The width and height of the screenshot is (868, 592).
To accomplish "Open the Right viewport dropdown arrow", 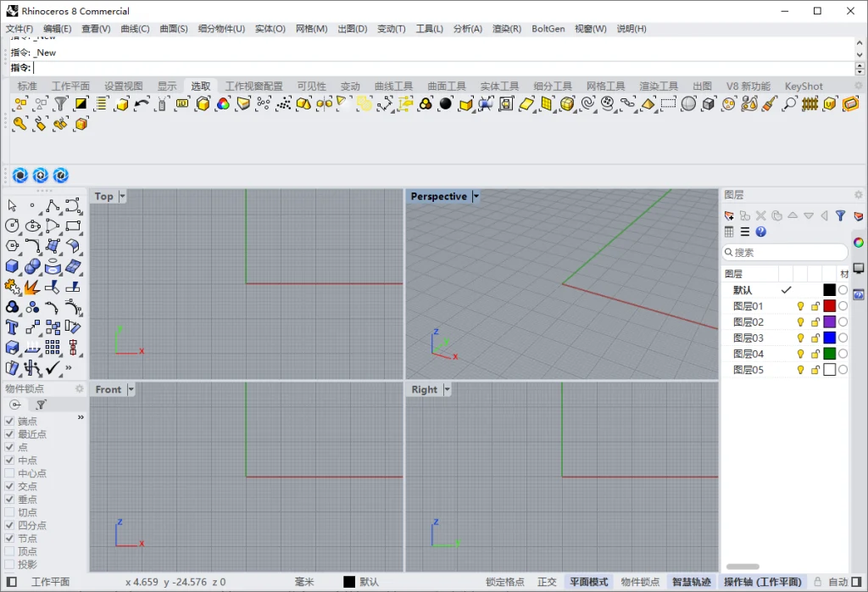I will point(447,389).
